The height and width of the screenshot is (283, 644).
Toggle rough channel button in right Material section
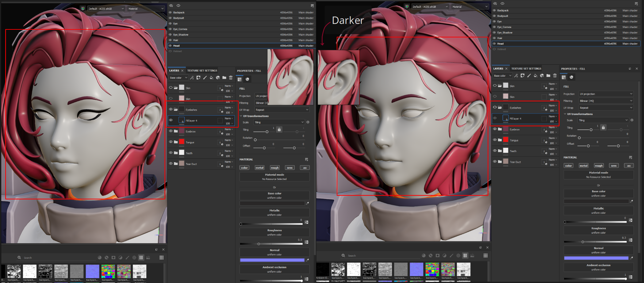point(599,166)
